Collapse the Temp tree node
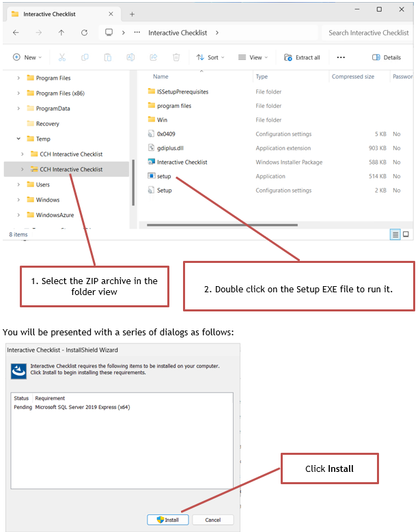Image resolution: width=420 pixels, height=532 pixels. (x=18, y=139)
